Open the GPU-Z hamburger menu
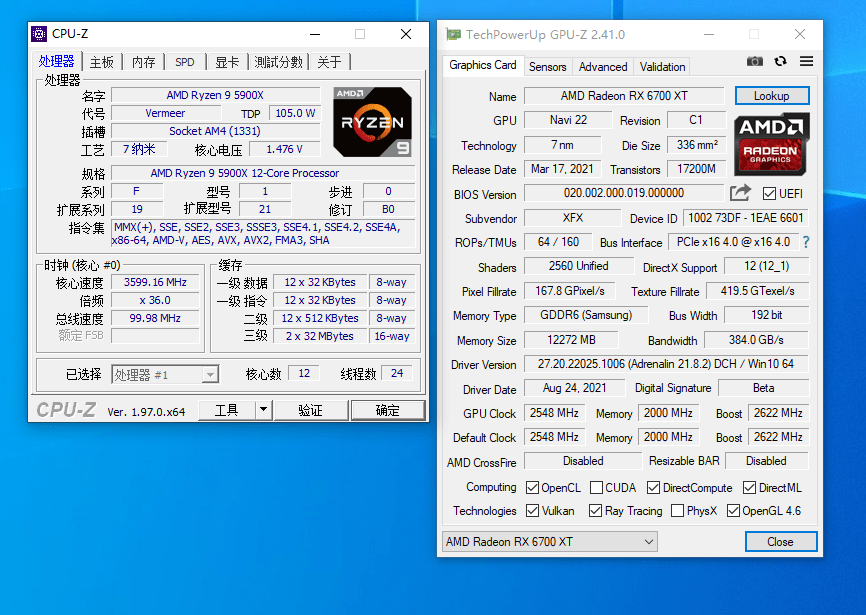Screen dimensions: 866x615 (804, 60)
